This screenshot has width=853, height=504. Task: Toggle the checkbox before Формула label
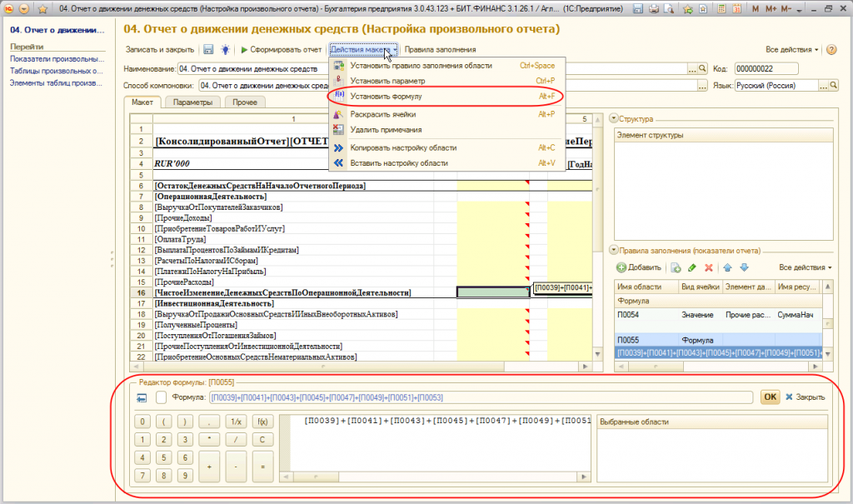160,397
